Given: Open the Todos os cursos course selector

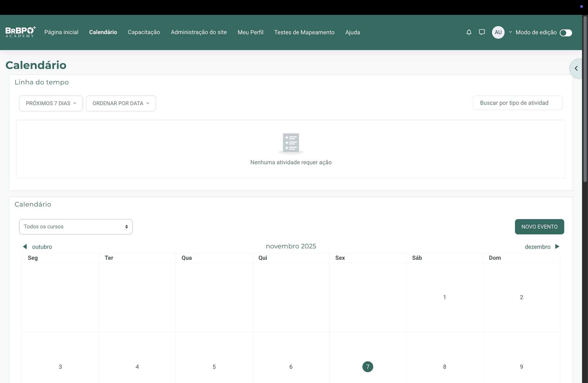Looking at the screenshot, I should click(76, 227).
